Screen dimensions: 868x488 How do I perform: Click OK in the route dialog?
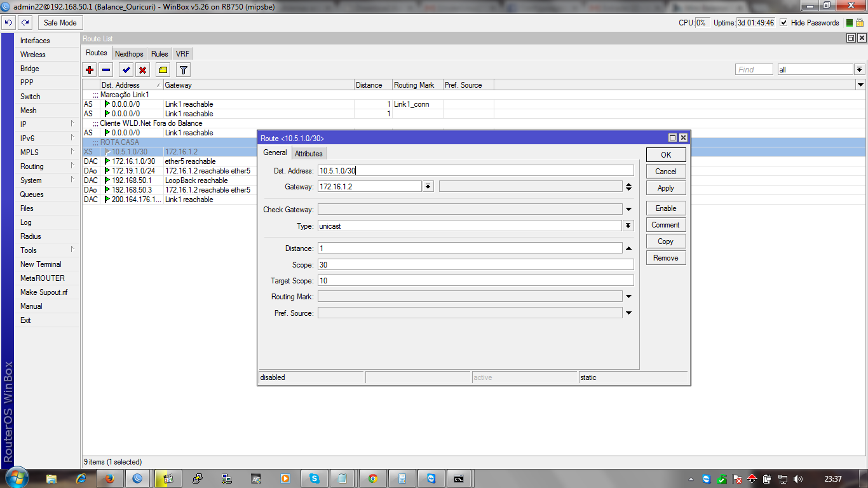pos(666,155)
